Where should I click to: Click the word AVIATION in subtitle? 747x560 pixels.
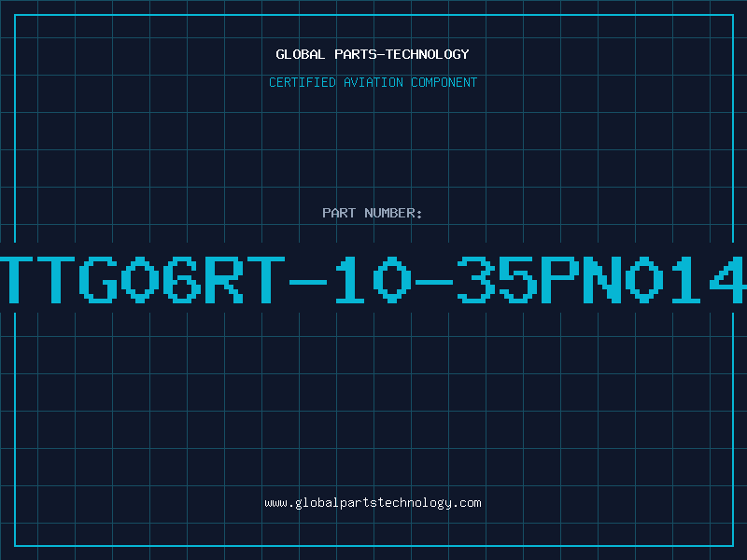(x=373, y=82)
